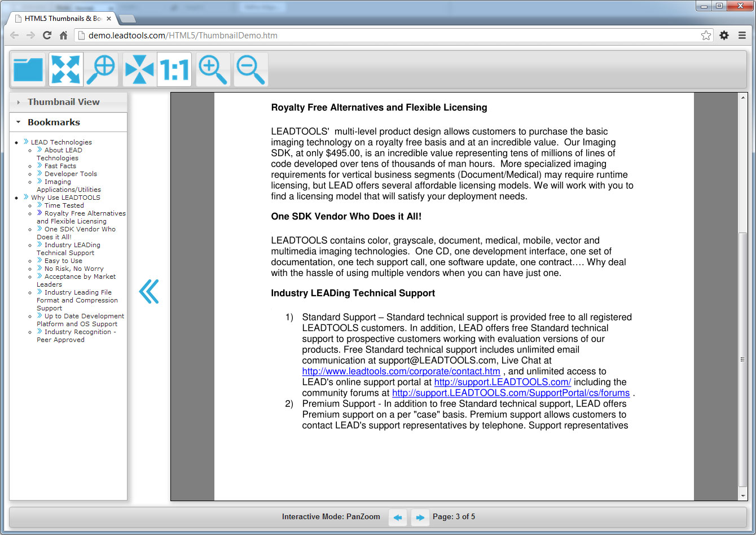Collapse sidebar with double chevron arrow
756x535 pixels.
click(x=149, y=291)
